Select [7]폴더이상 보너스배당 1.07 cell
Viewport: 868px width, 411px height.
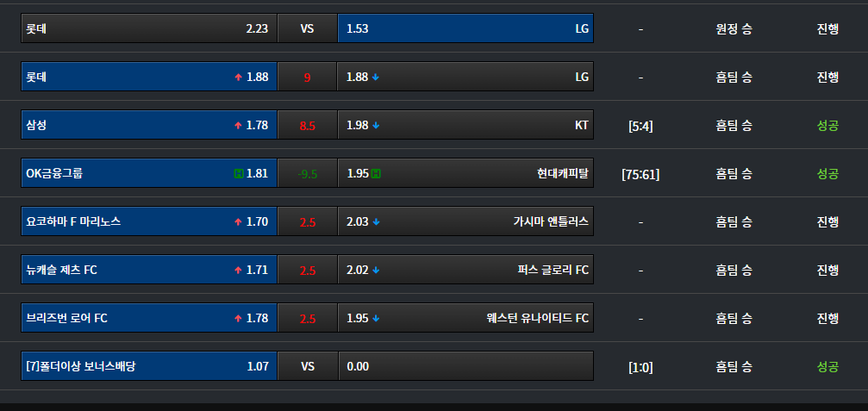pos(149,365)
